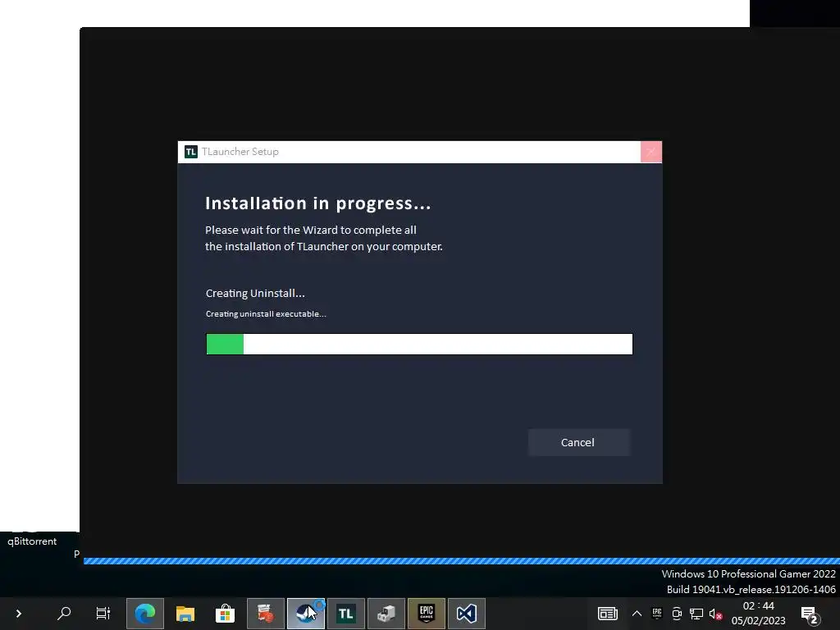The image size is (840, 630).
Task: Open Task View on the taskbar
Action: [103, 614]
